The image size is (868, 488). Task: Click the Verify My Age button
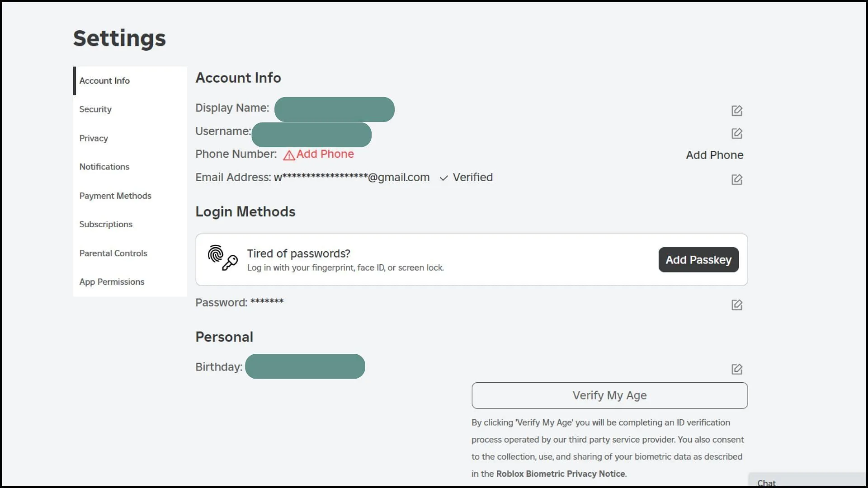(x=609, y=395)
